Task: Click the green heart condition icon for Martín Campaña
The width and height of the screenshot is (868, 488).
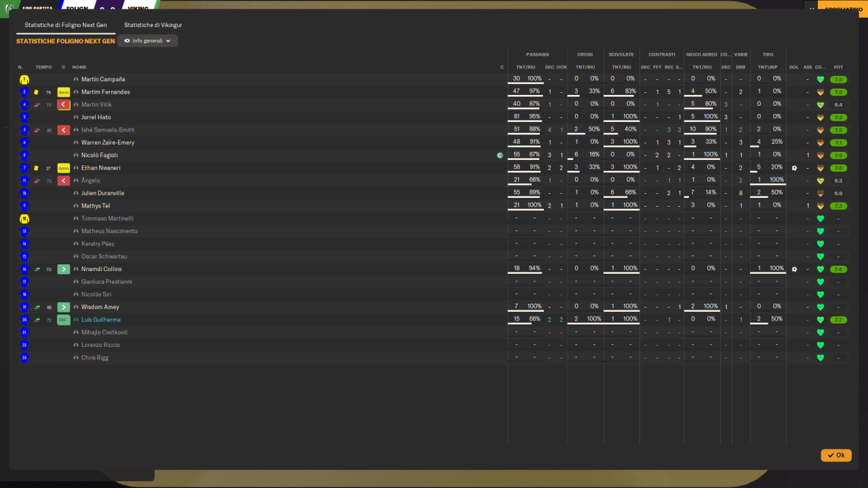Action: 820,79
